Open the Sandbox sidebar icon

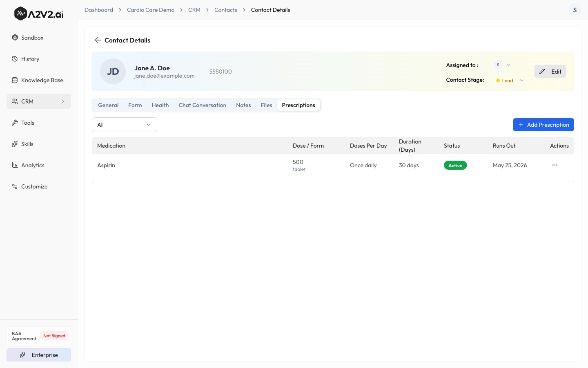[15, 38]
